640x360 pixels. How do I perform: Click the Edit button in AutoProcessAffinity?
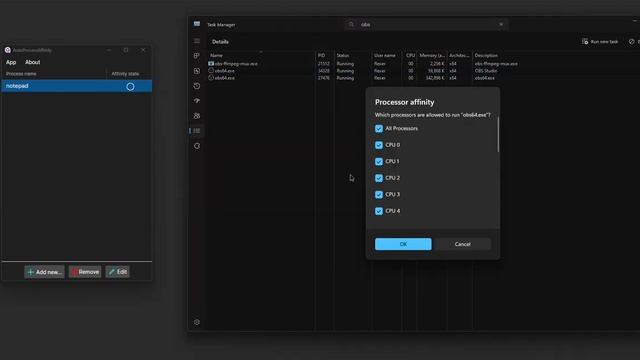[x=118, y=272]
